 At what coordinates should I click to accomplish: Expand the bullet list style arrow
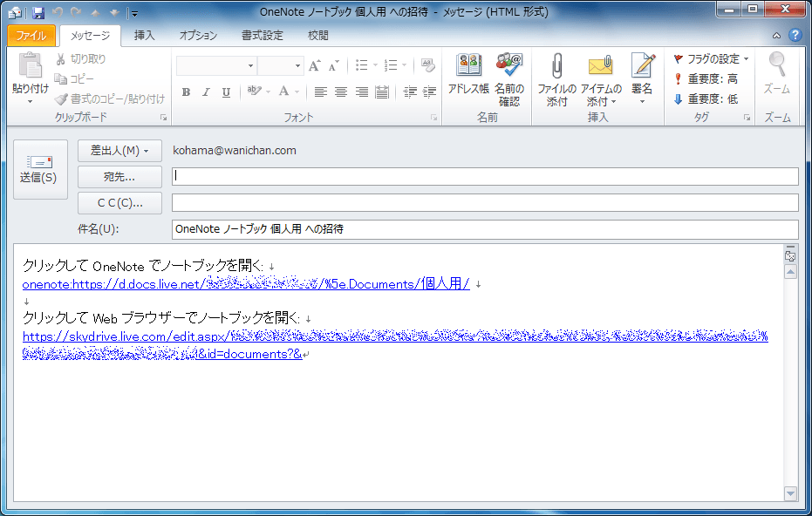coord(375,65)
